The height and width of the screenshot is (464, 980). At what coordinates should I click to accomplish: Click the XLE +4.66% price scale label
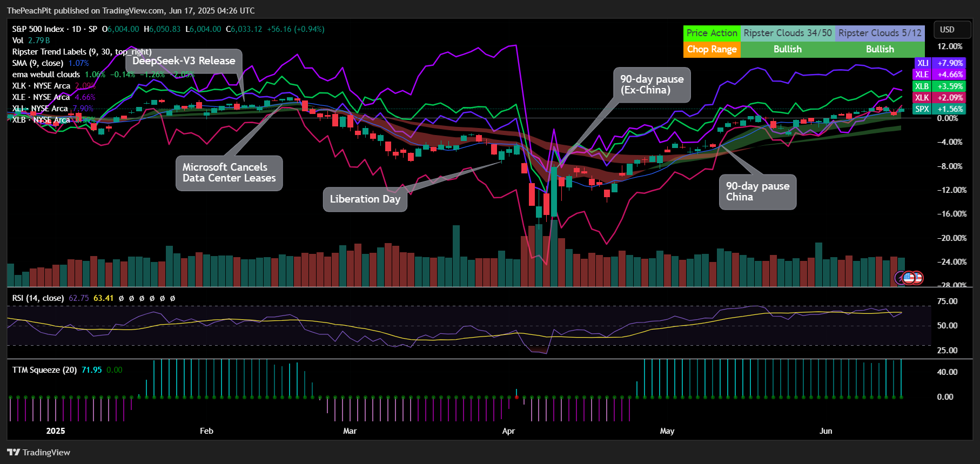(940, 75)
